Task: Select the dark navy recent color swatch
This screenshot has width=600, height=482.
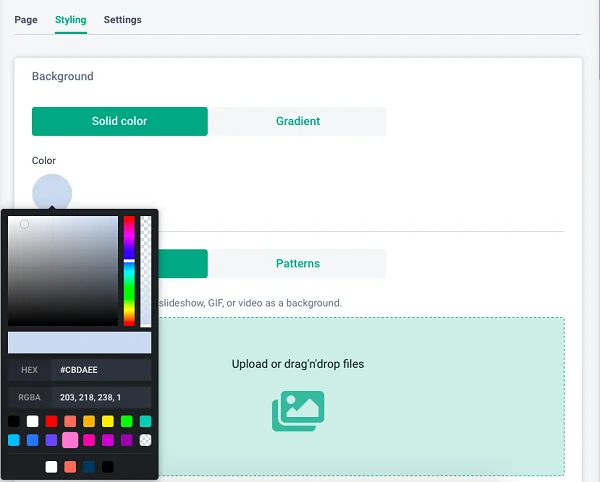Action: pos(89,466)
